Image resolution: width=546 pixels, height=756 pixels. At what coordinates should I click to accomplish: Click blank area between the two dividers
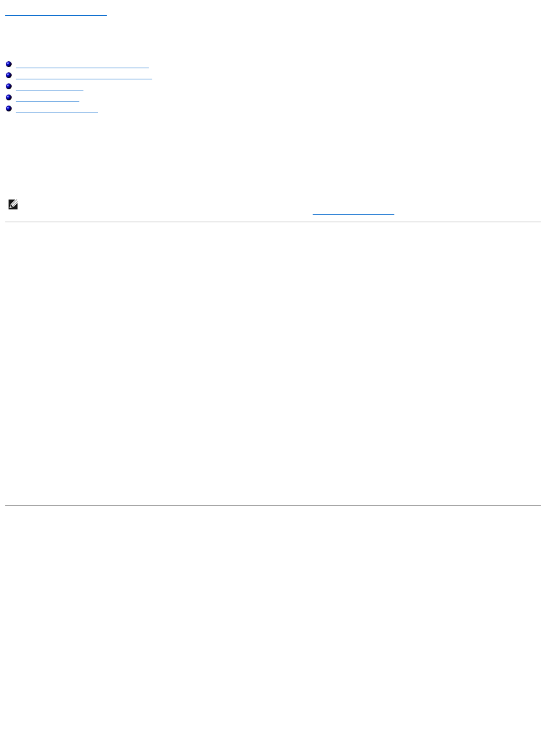point(273,362)
